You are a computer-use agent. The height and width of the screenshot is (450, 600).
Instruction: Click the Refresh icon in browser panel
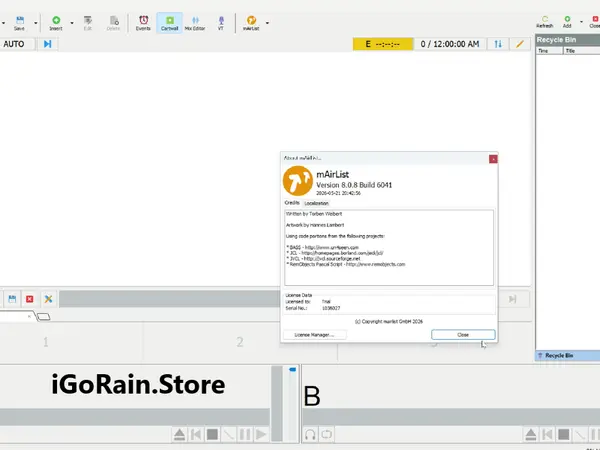545,22
